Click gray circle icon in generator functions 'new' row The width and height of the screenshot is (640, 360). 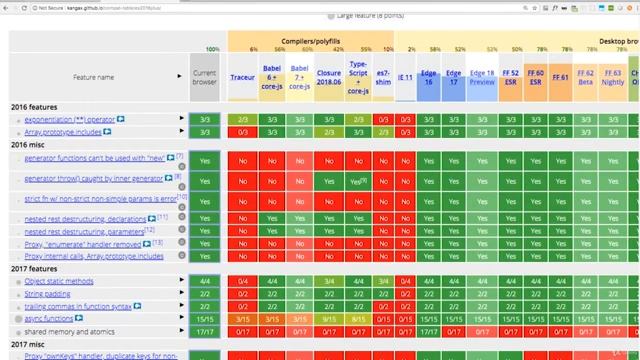[182, 167]
